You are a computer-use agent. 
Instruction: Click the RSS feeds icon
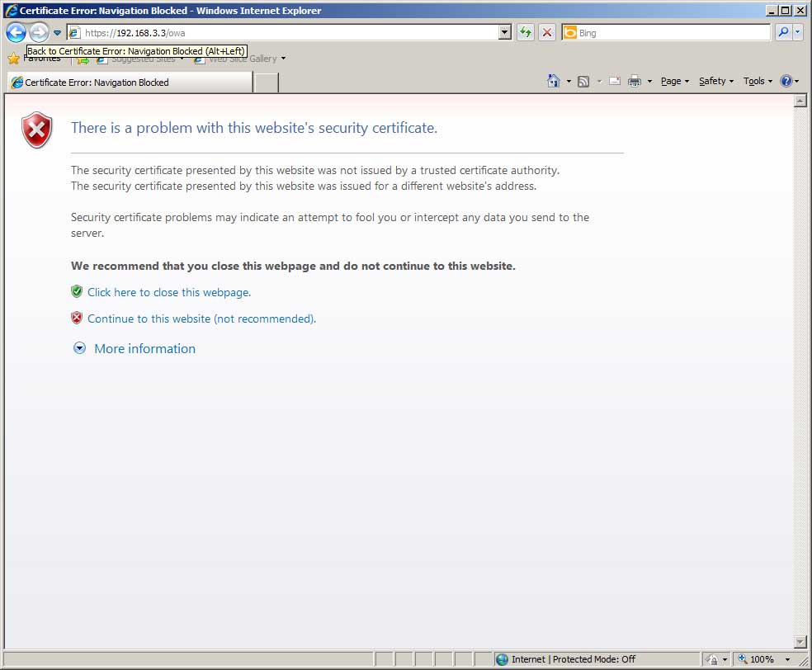[x=583, y=81]
